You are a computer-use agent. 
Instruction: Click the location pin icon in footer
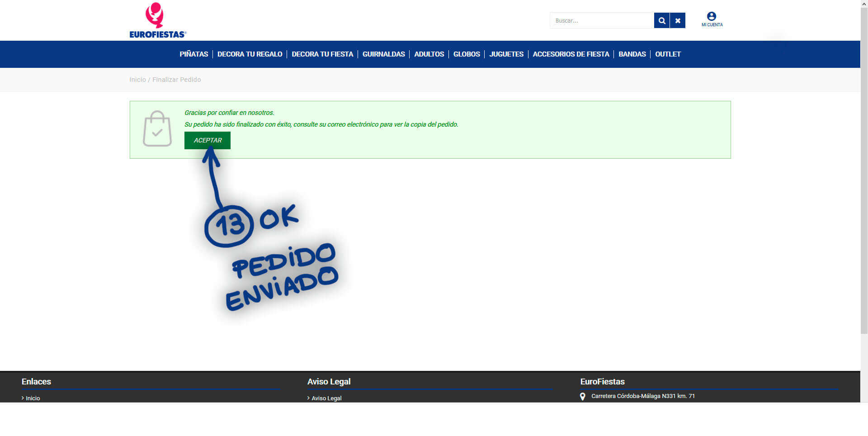coord(583,397)
